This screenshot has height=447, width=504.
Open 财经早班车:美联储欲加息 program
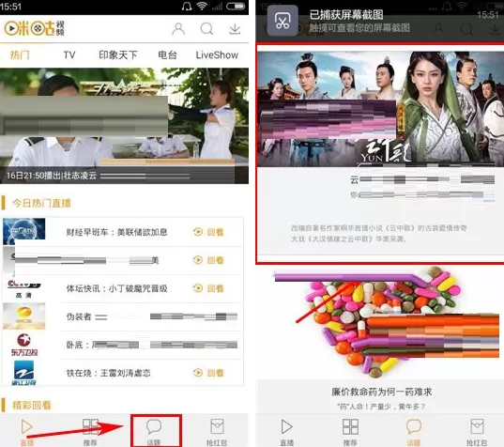tap(116, 232)
